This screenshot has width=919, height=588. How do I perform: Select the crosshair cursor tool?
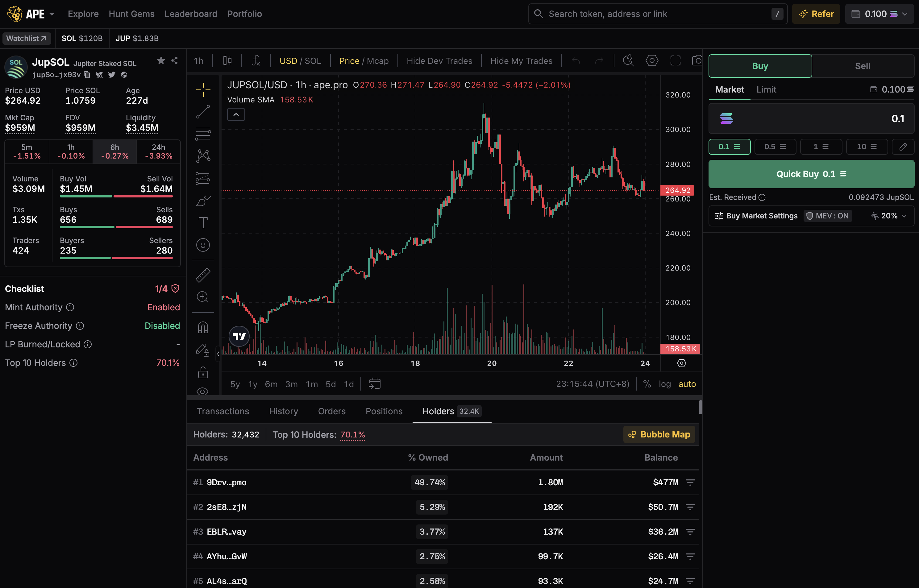(x=203, y=90)
